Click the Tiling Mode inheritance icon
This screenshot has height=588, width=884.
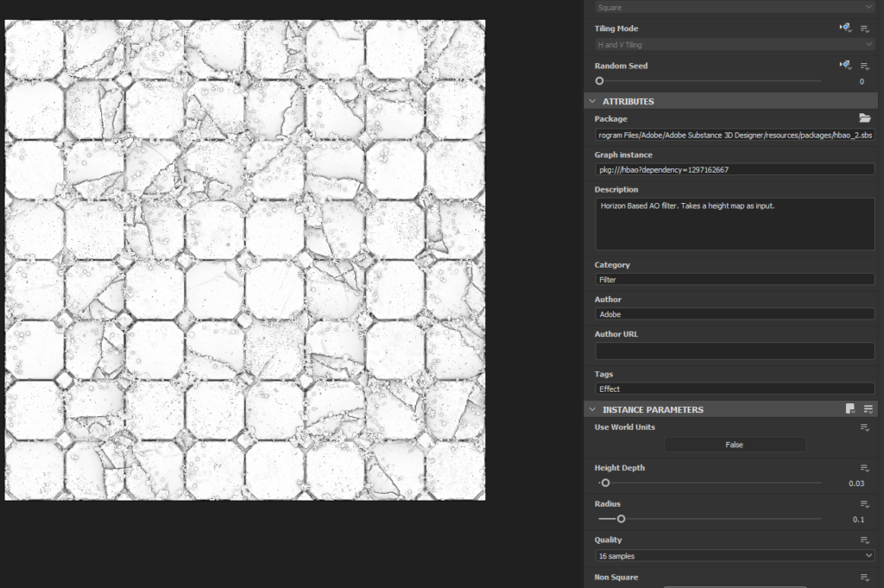point(845,28)
